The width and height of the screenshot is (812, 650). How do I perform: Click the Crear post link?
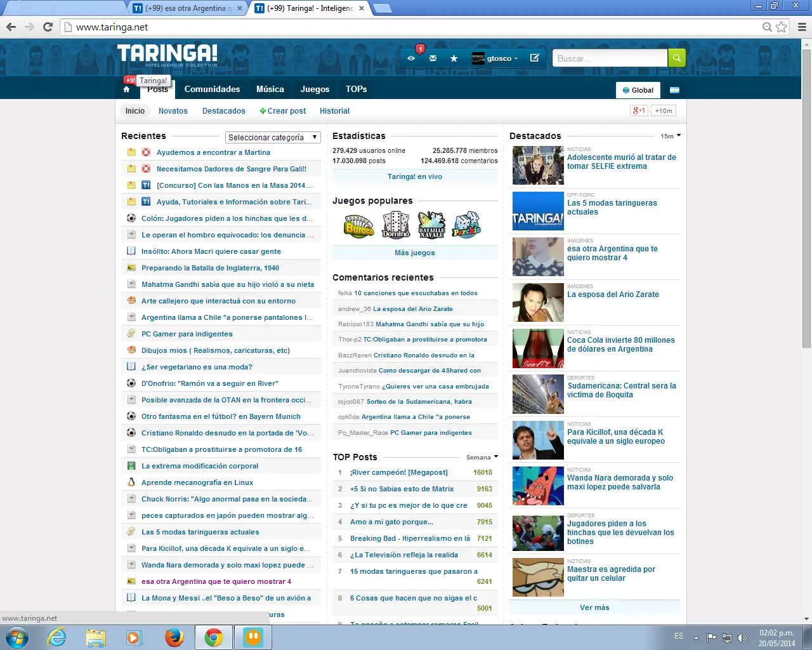click(x=283, y=111)
